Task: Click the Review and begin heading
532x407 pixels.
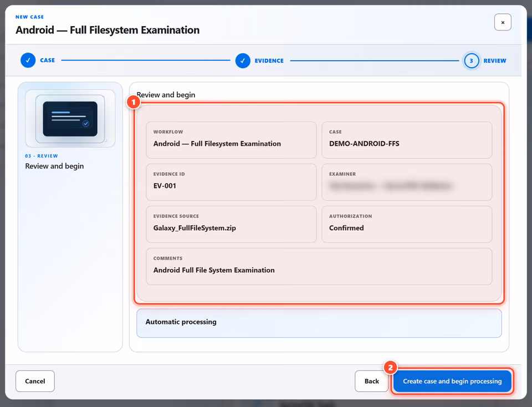Action: click(166, 95)
